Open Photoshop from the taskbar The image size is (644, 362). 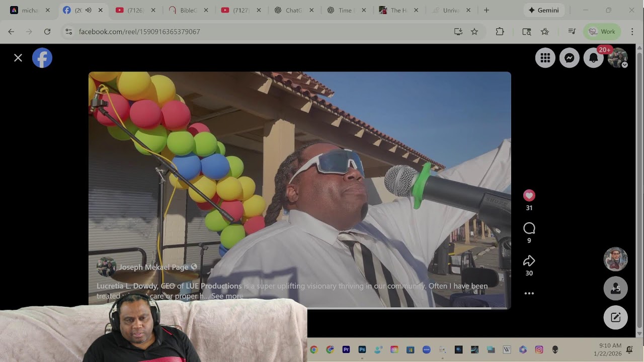point(362,349)
